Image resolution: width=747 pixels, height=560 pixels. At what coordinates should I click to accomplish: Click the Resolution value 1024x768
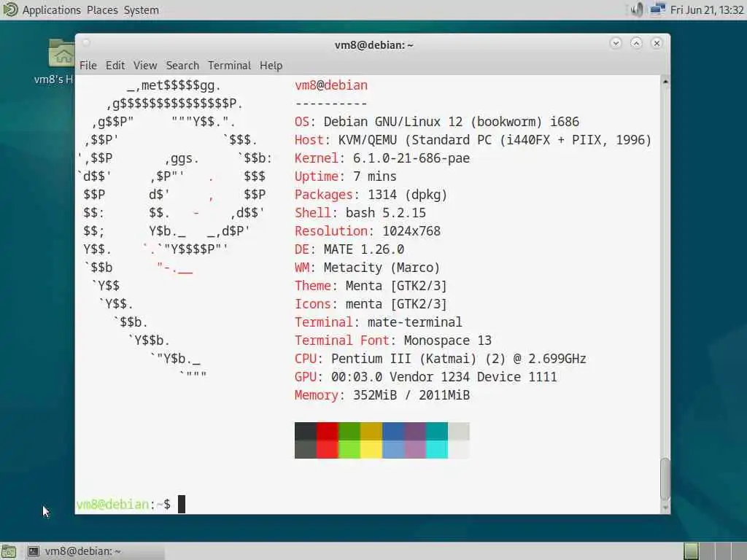(x=411, y=231)
